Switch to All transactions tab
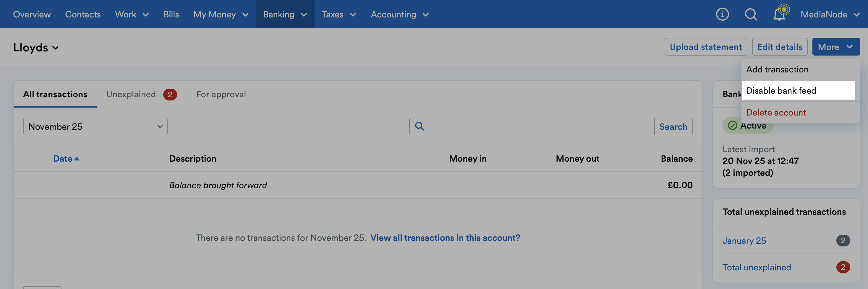The image size is (868, 289). point(55,94)
